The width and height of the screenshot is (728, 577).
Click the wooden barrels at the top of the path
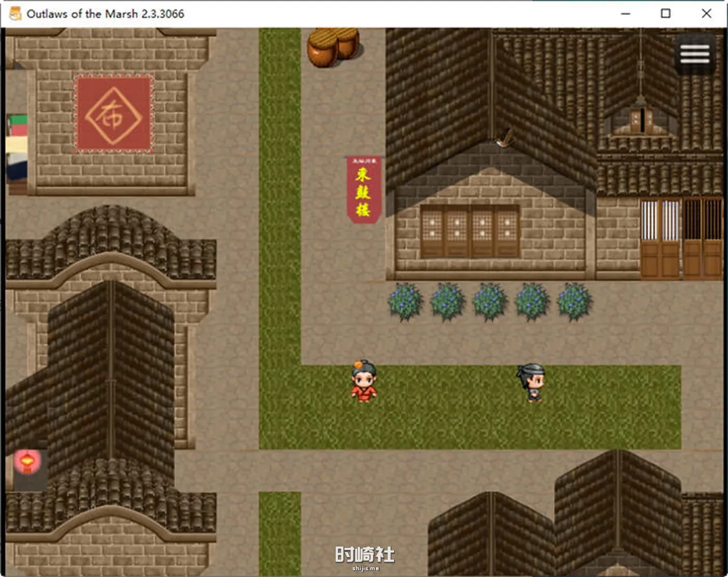pos(333,47)
